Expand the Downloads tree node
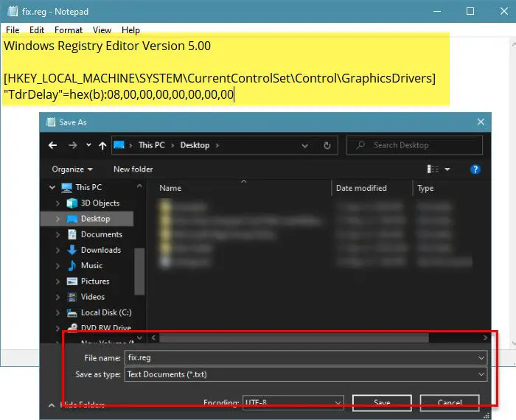Image resolution: width=516 pixels, height=420 pixels. (58, 251)
